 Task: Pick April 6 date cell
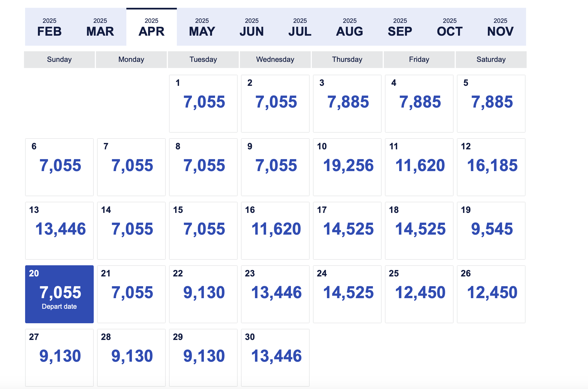(59, 167)
